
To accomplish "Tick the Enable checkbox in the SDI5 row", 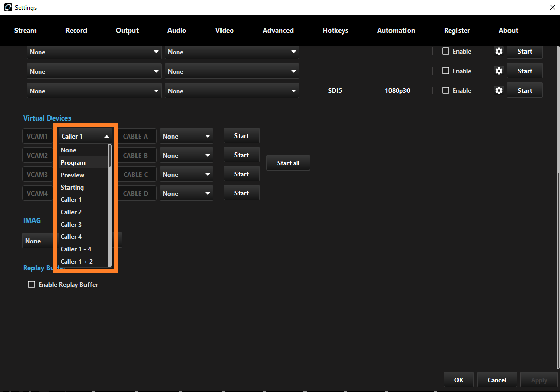I will tap(445, 90).
